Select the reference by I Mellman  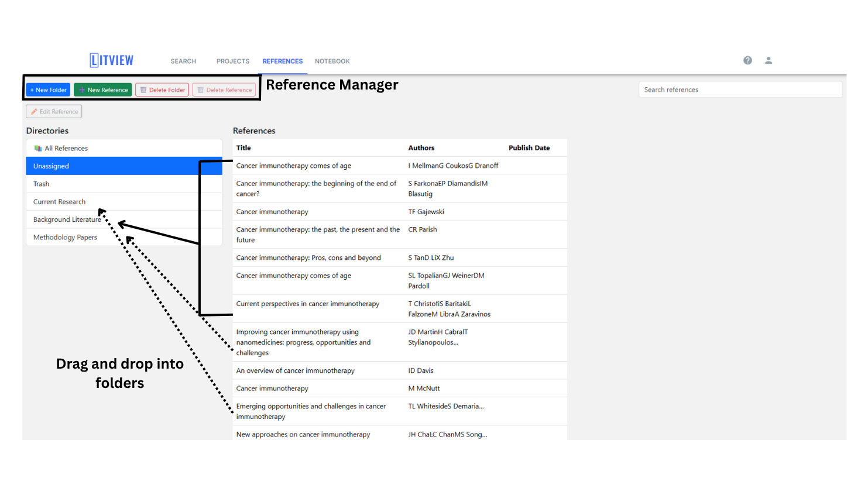[400, 166]
